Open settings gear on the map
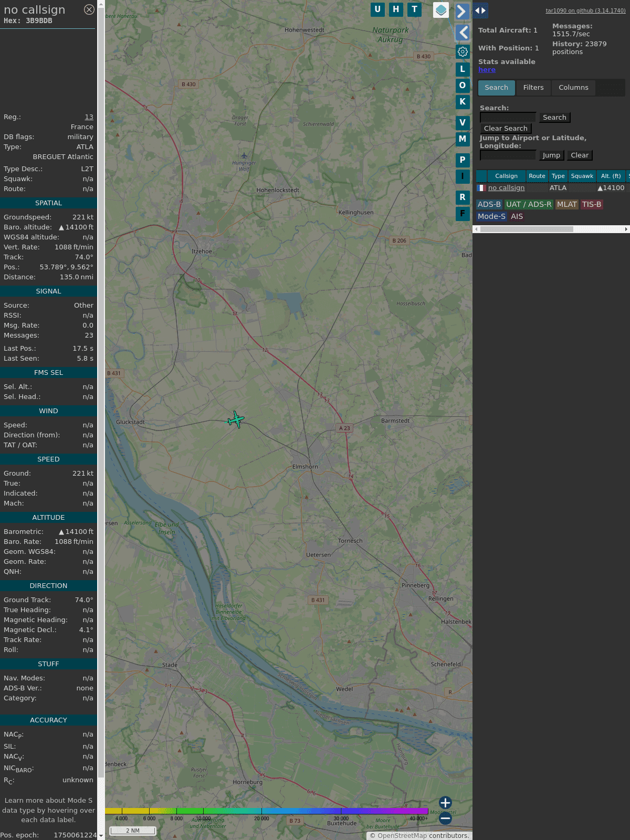Viewport: 630px width, 840px height. (463, 51)
